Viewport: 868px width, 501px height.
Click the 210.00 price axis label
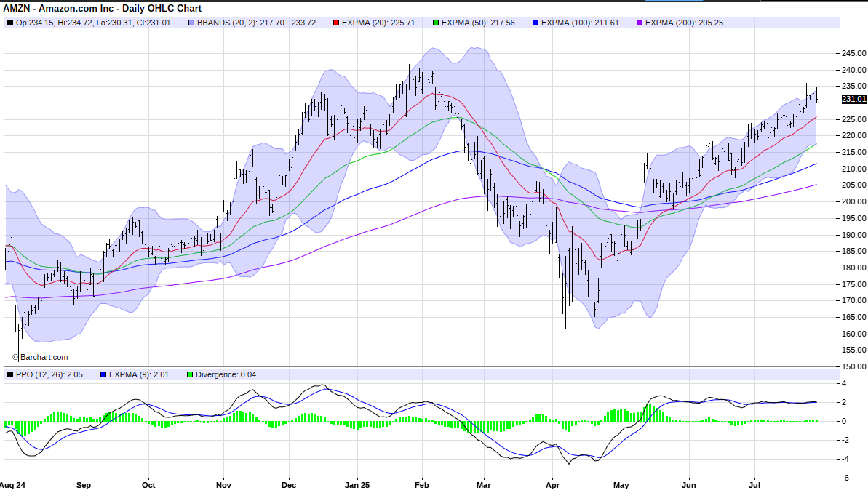[853, 169]
